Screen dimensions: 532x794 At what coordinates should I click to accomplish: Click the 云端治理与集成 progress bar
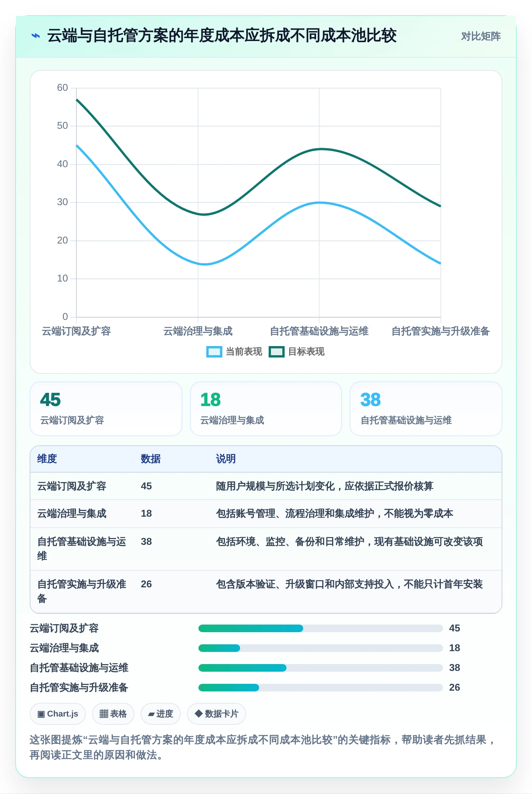coord(321,648)
